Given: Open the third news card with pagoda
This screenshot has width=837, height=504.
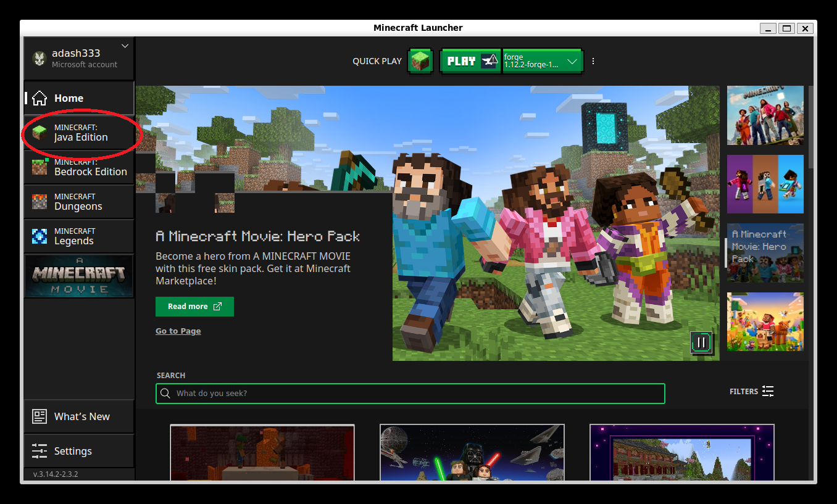Looking at the screenshot, I should (682, 452).
